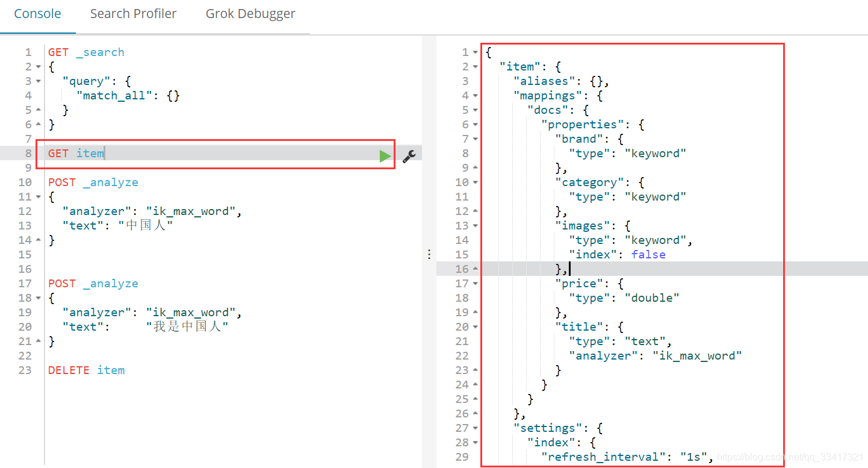Screen dimensions: 868x468
Task: Click the "match_all" query line
Action: coord(128,96)
